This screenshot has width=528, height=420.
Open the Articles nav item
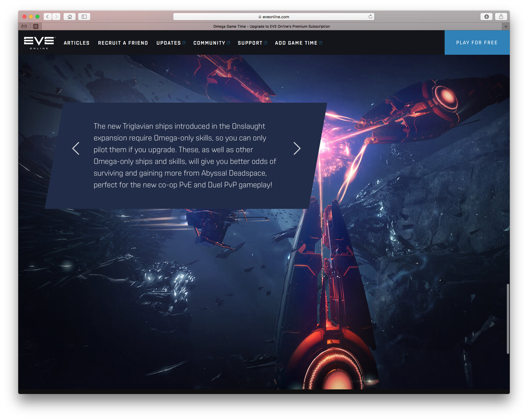pos(77,43)
